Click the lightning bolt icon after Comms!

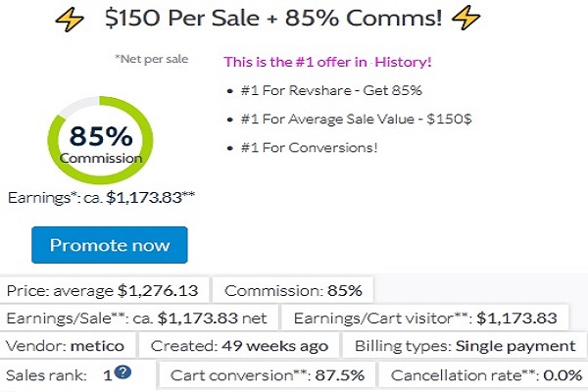coord(465,18)
